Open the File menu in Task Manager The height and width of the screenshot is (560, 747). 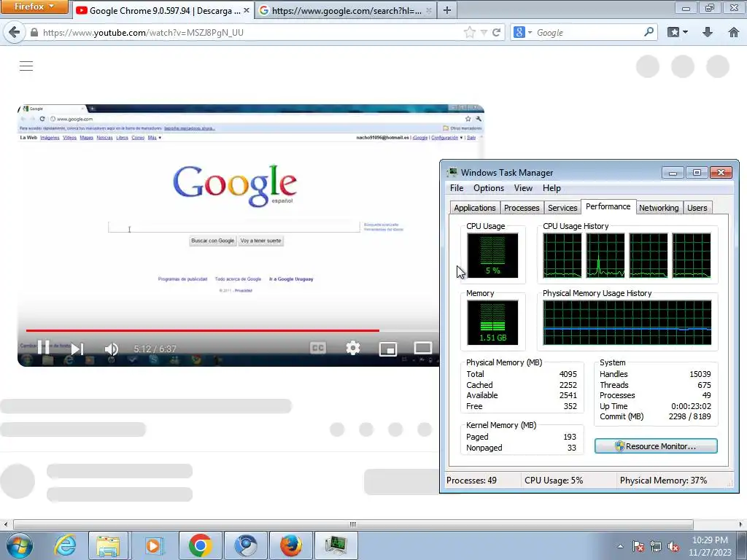click(457, 188)
